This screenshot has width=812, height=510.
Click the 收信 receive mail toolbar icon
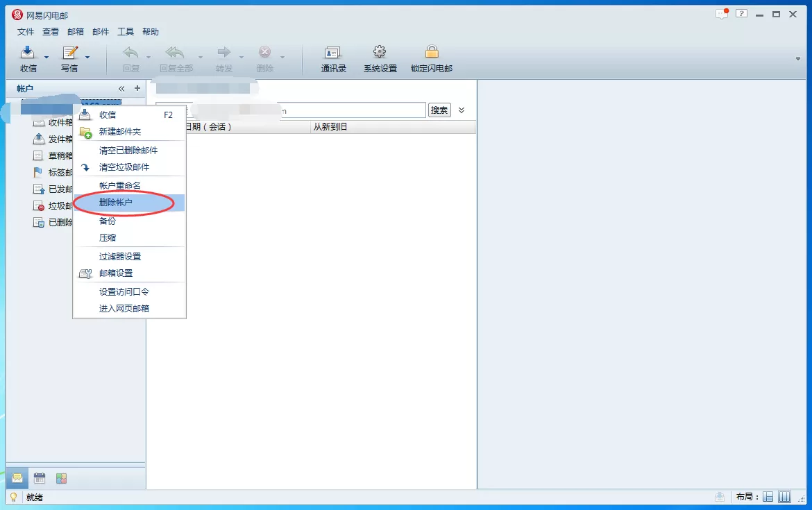click(x=28, y=52)
